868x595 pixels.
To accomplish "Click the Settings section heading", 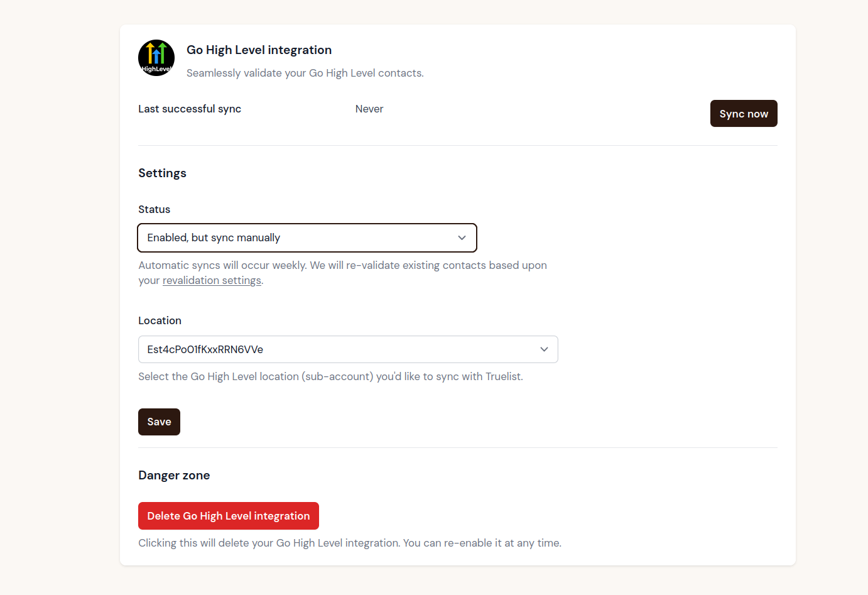I will [162, 173].
